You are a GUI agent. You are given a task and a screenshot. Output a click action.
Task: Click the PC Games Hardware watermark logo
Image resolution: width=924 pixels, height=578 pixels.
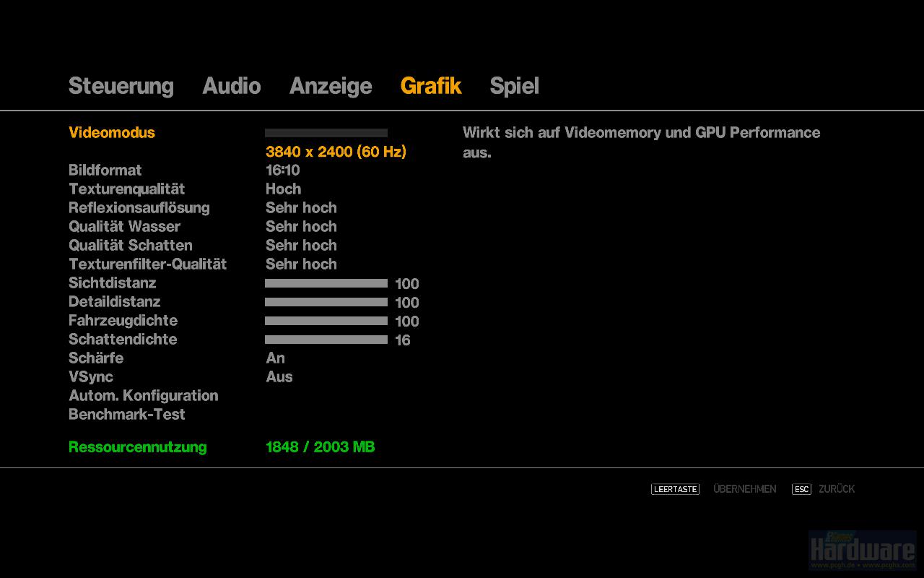tap(863, 550)
